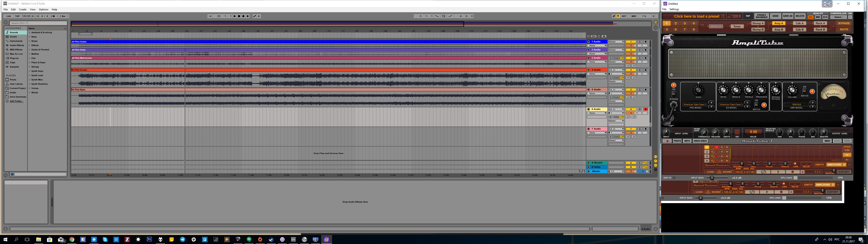Toggle MIDI Arrangement Overdub plus button
This screenshot has height=244, width=868.
(248, 16)
